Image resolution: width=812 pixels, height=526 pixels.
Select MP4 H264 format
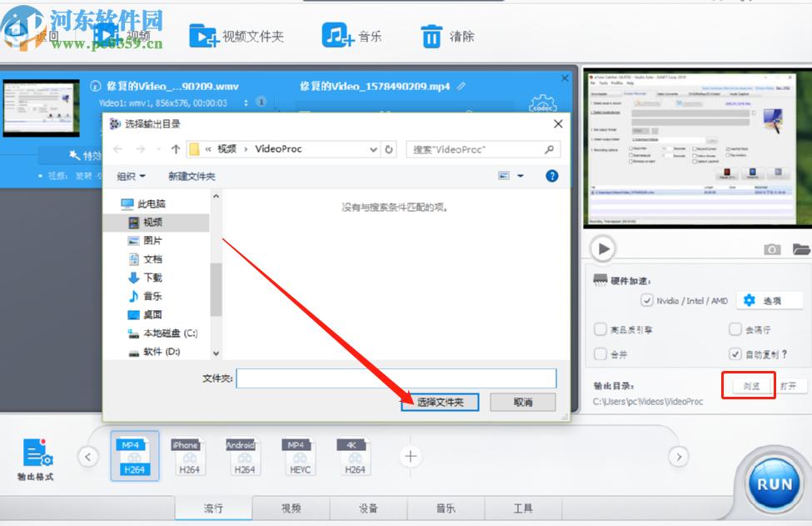[135, 457]
